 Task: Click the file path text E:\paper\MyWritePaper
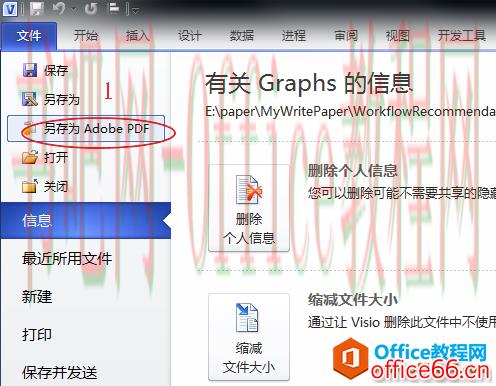coord(350,112)
